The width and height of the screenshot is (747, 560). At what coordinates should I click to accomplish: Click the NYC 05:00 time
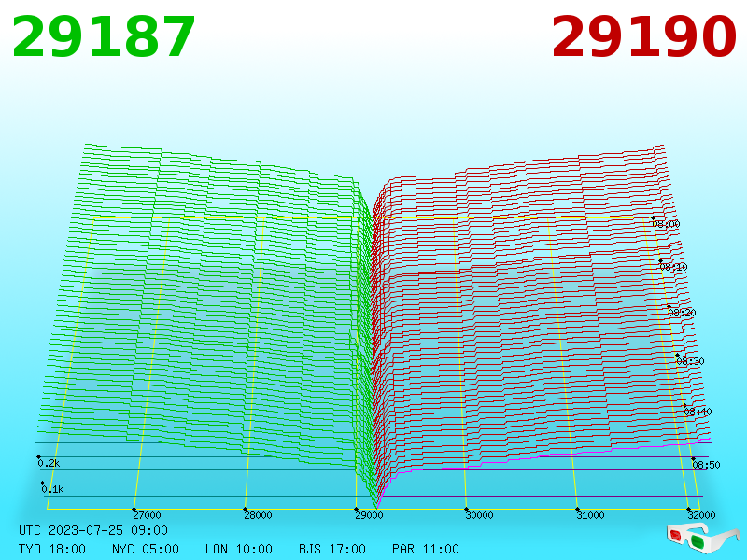point(146,549)
